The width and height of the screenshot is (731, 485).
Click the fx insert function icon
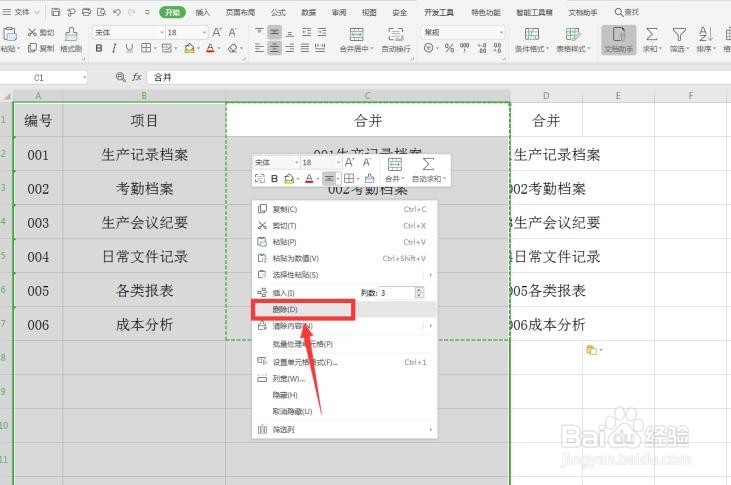click(137, 77)
